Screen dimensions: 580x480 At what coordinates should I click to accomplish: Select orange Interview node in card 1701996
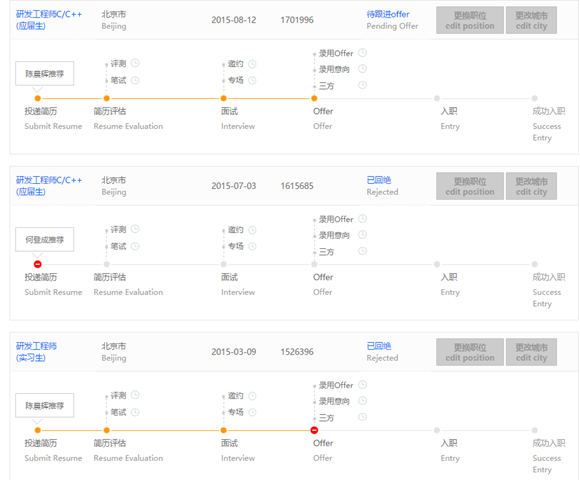(223, 98)
